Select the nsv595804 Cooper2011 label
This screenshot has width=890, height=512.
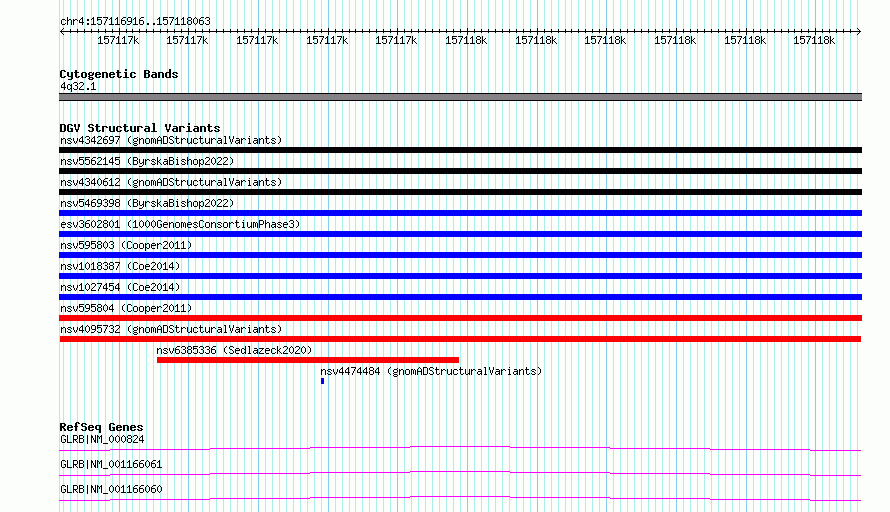tap(126, 308)
